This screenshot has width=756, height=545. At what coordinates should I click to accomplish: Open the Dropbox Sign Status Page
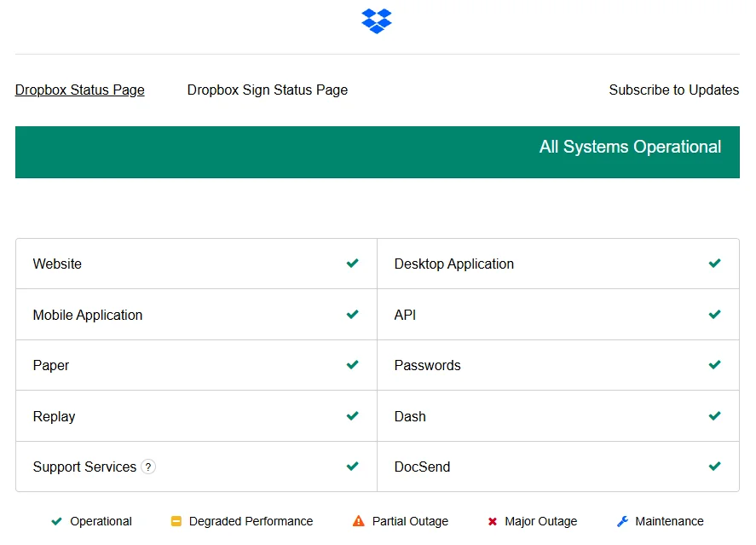pyautogui.click(x=267, y=90)
